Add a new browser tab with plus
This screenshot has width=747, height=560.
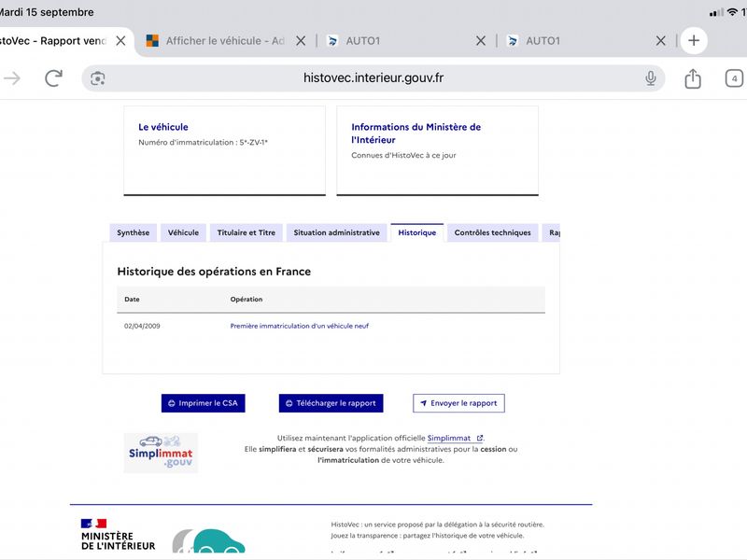694,40
